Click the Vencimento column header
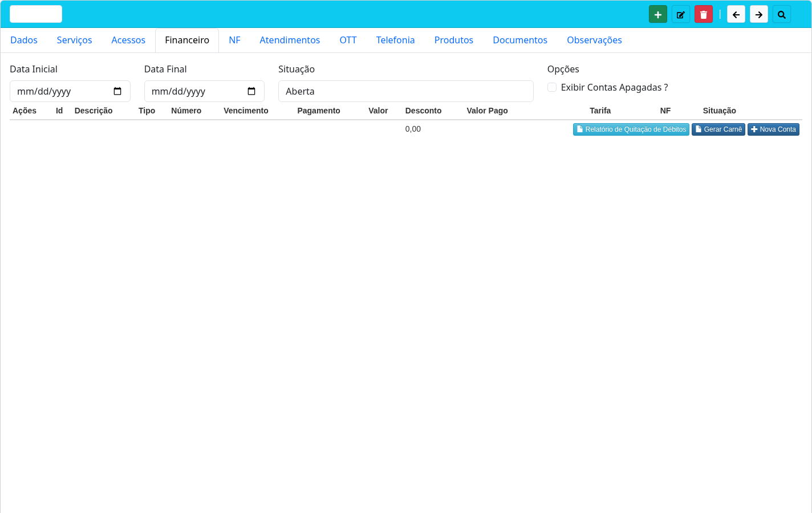 (246, 111)
